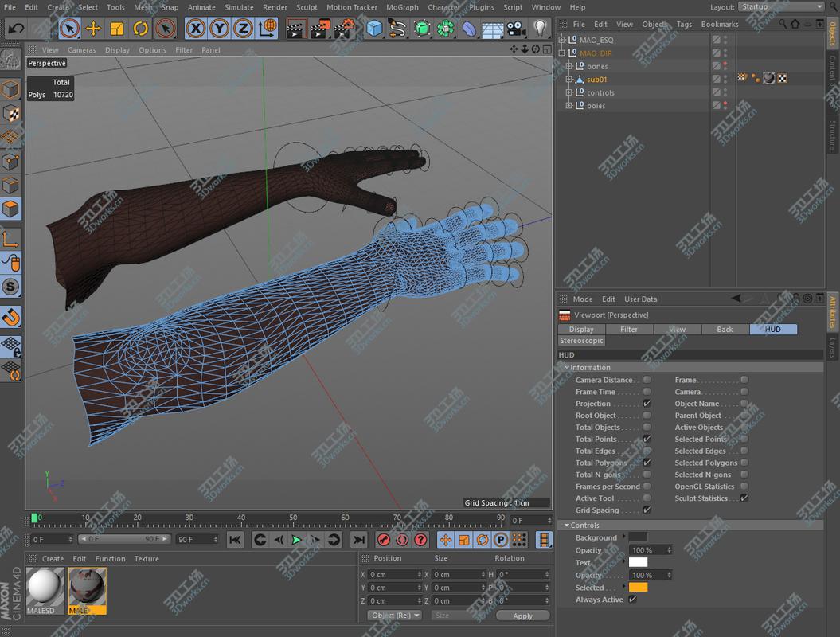840x637 pixels.
Task: Collapse the Controls section
Action: [567, 525]
